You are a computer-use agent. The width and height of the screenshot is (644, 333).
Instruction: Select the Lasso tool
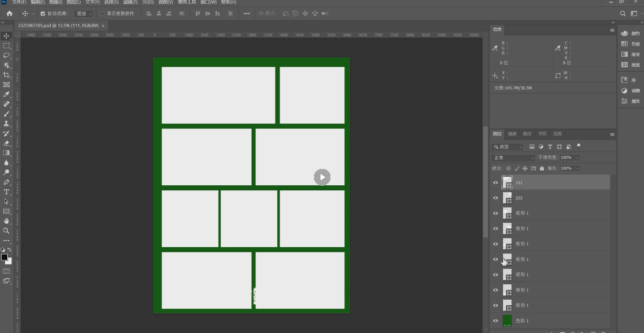point(6,55)
